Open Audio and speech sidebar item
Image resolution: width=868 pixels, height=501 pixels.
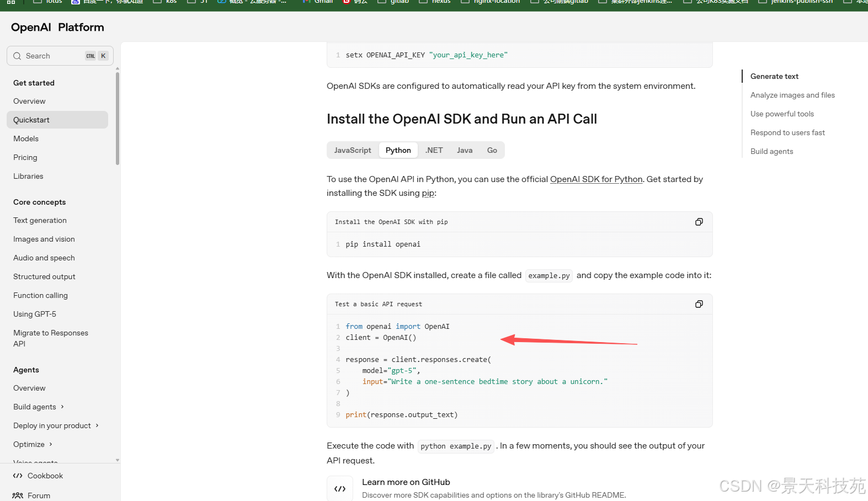[57, 258]
